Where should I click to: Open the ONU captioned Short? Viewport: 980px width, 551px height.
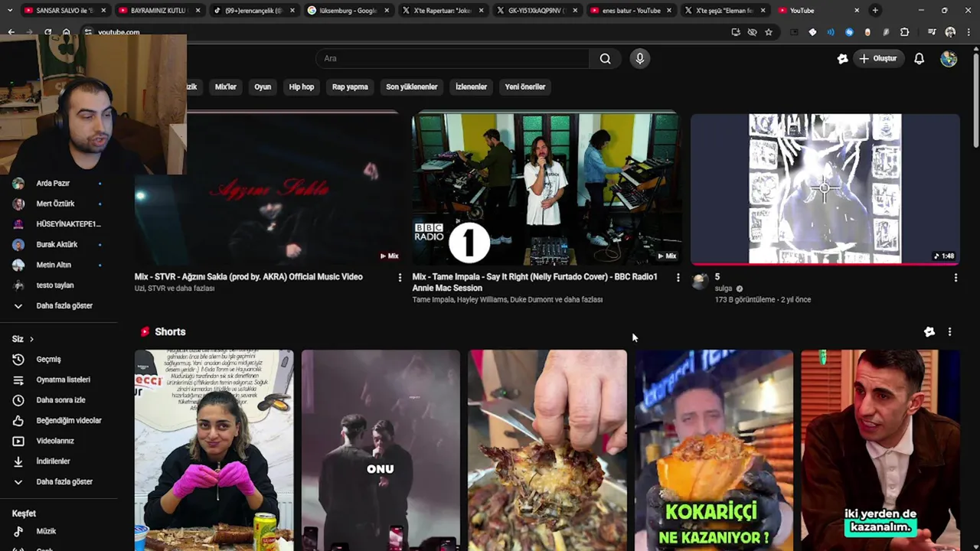[x=381, y=450]
